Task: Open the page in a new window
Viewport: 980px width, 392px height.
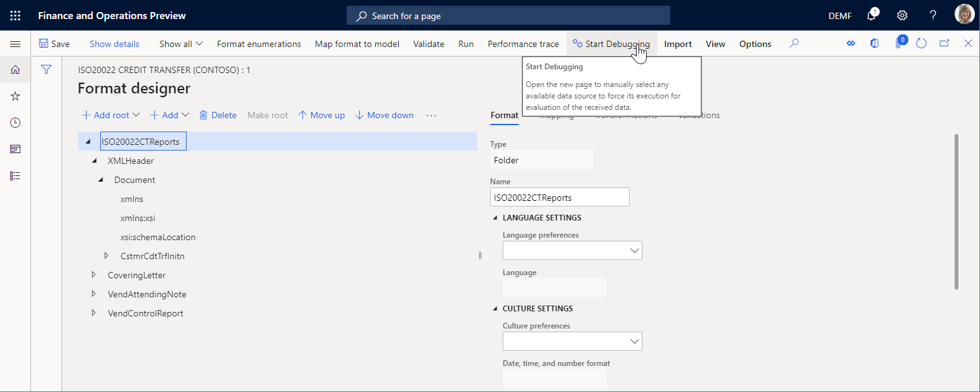Action: coord(944,43)
